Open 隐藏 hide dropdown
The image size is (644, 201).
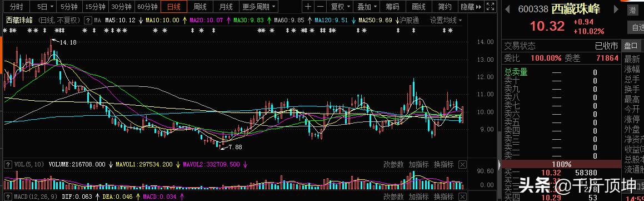coord(471,7)
